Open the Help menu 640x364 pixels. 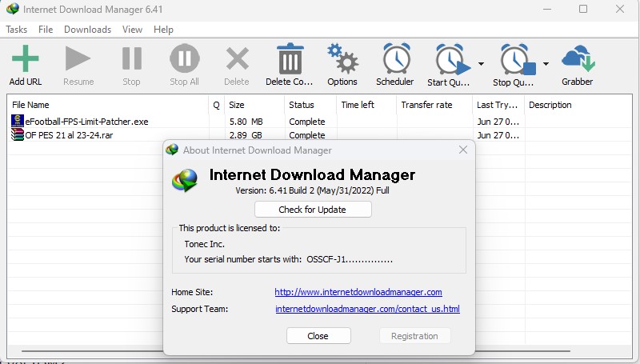tap(163, 30)
